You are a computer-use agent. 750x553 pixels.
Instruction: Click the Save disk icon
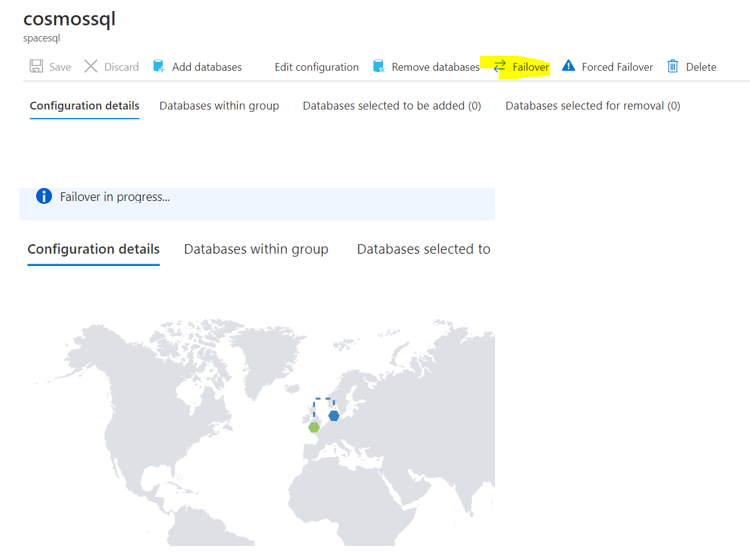tap(37, 67)
